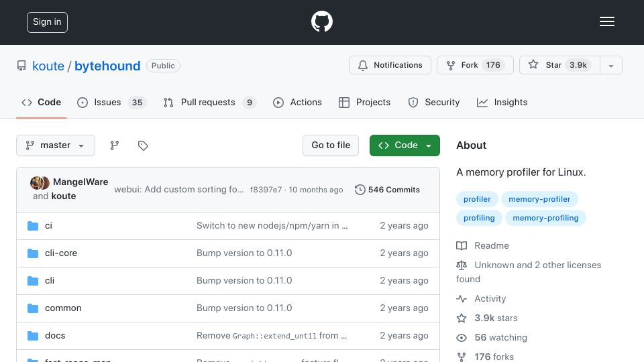This screenshot has width=644, height=362.
Task: Open the Projects tab
Action: (365, 102)
